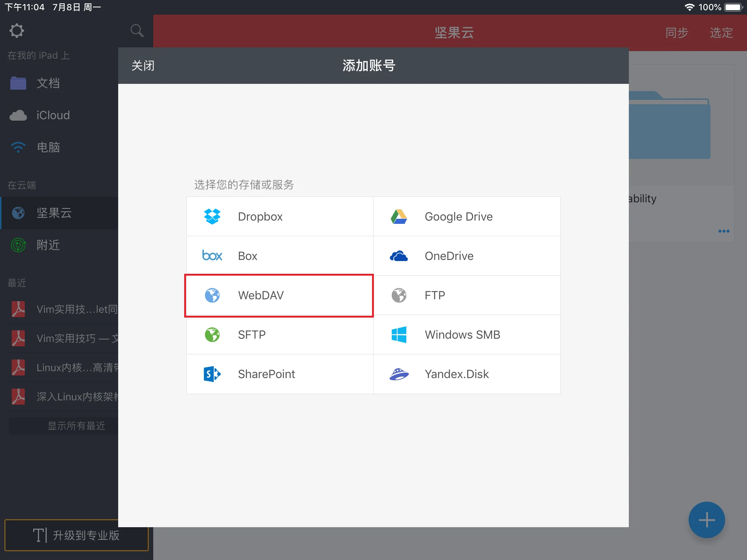Open folder's three-dot more options
This screenshot has height=560, width=747.
[x=724, y=231]
